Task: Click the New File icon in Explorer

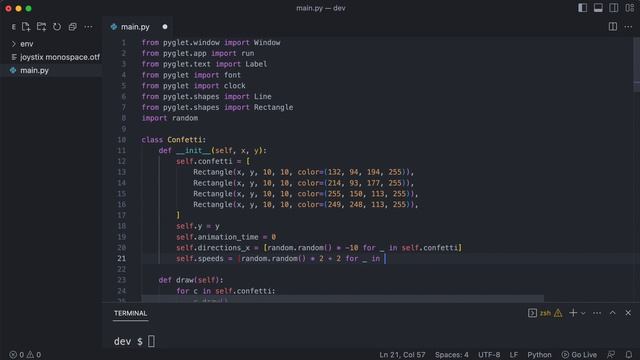Action: (26, 27)
